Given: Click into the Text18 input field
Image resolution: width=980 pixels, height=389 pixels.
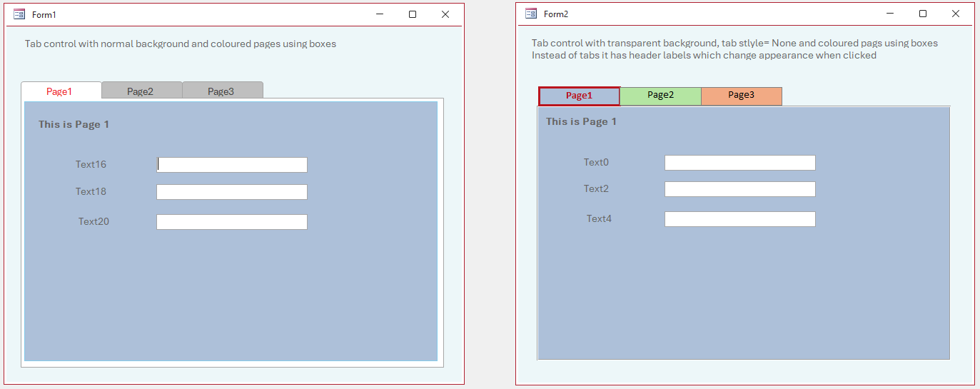Looking at the screenshot, I should (232, 192).
